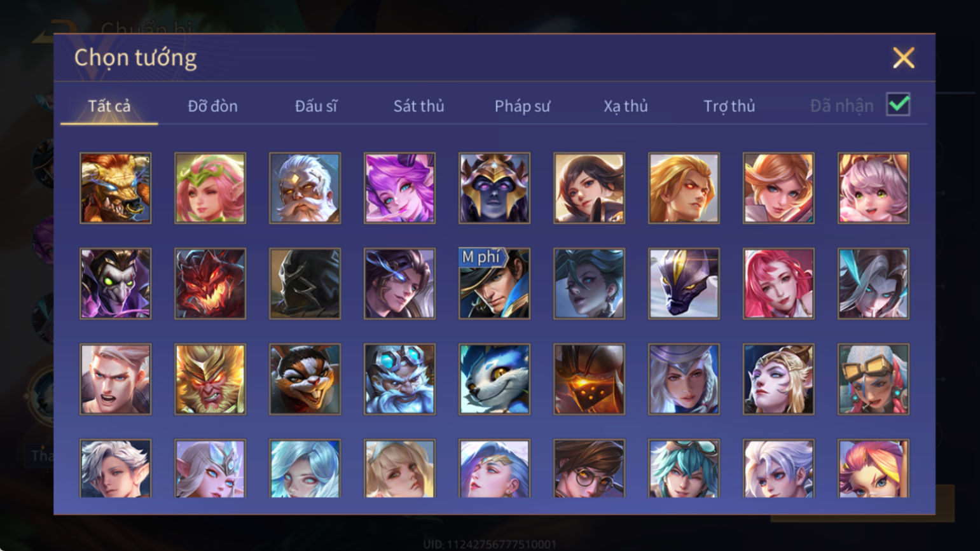Close the Chọn tướng dialog
This screenshot has width=980, height=551.
(903, 58)
